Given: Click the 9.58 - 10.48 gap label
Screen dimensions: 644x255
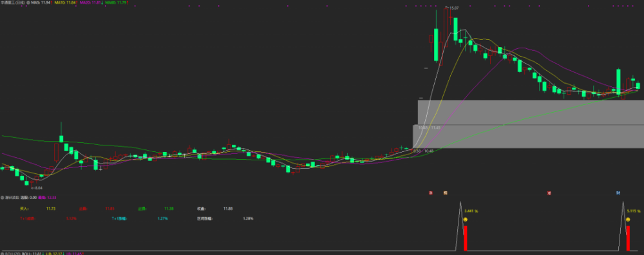Looking at the screenshot, I should (424, 151).
